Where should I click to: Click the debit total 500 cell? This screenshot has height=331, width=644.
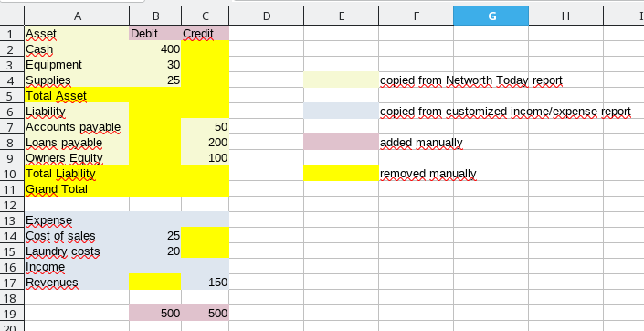click(x=155, y=314)
